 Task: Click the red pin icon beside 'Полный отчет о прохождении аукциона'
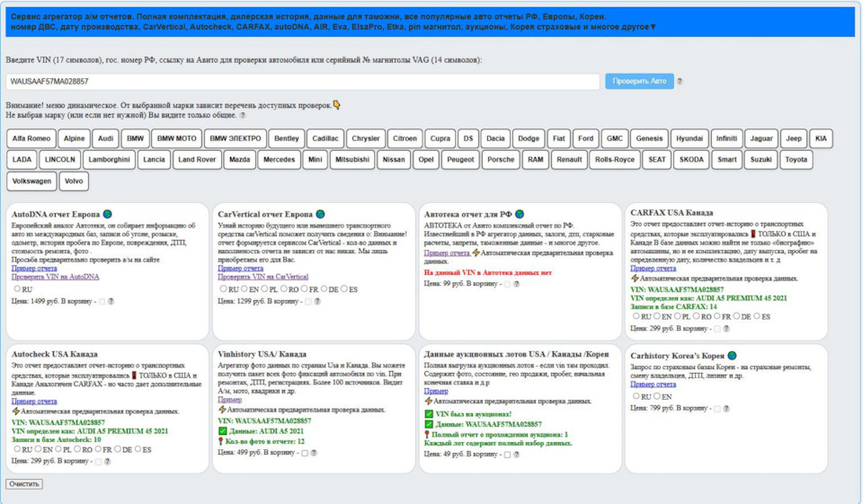pos(427,435)
